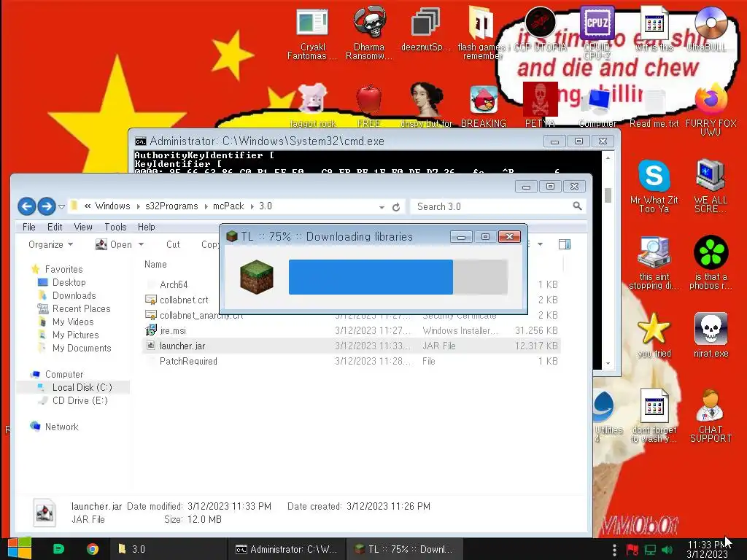Toggle the preview pane button

[x=565, y=244]
